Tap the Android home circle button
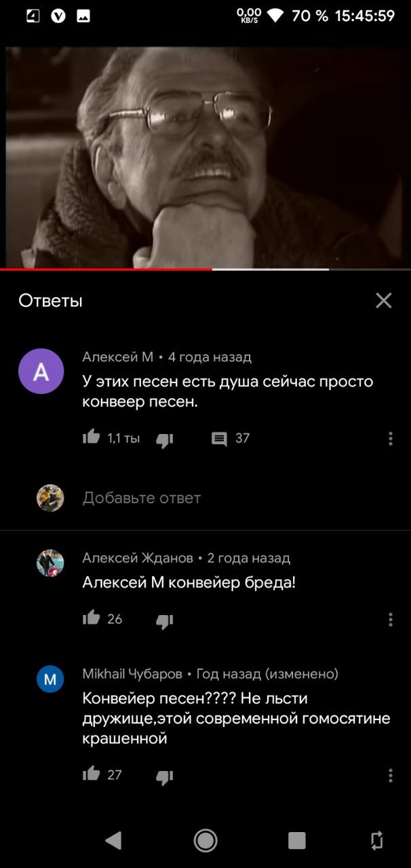The height and width of the screenshot is (868, 411). [x=206, y=841]
